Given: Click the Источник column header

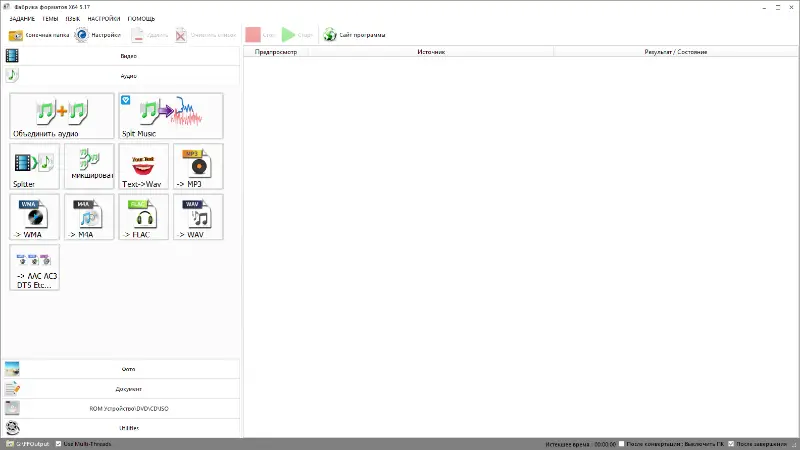Looking at the screenshot, I should tap(431, 52).
